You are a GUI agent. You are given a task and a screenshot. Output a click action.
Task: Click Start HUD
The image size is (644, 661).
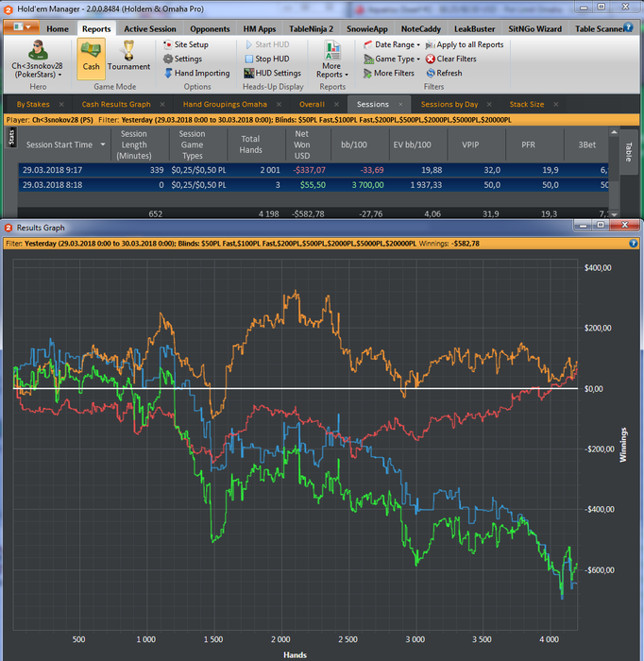[x=267, y=44]
